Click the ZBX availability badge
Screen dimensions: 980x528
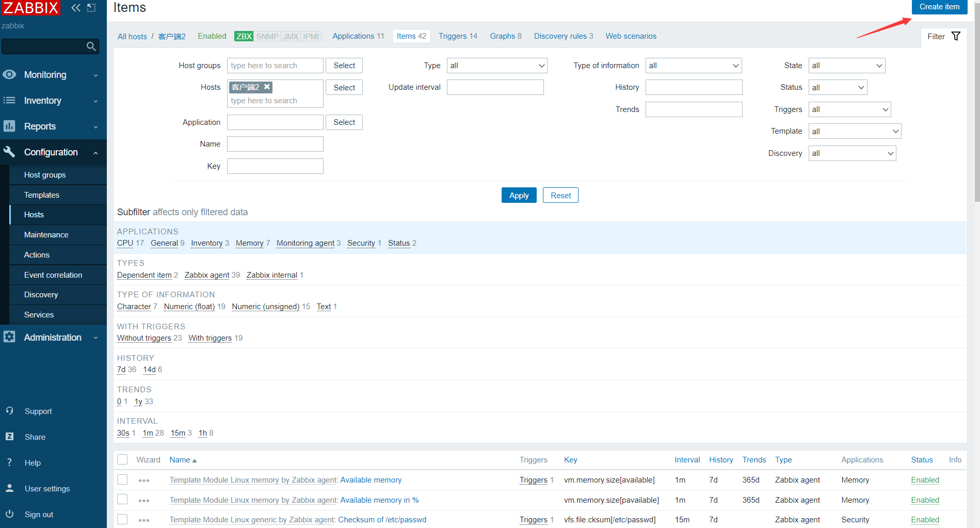(x=244, y=36)
